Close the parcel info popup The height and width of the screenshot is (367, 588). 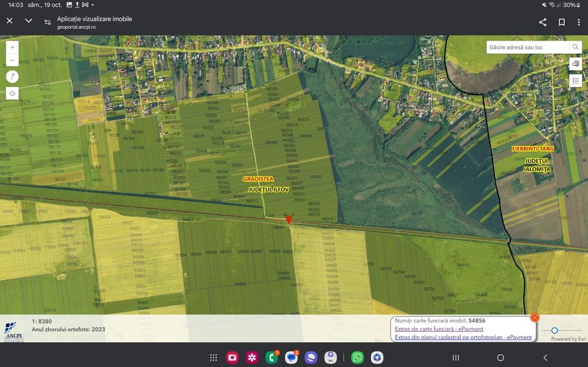534,318
